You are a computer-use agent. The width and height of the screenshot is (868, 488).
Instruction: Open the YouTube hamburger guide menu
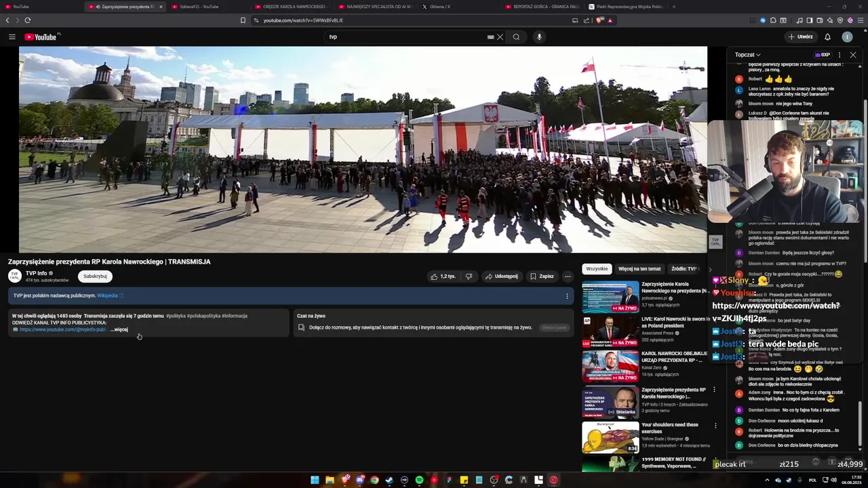12,37
